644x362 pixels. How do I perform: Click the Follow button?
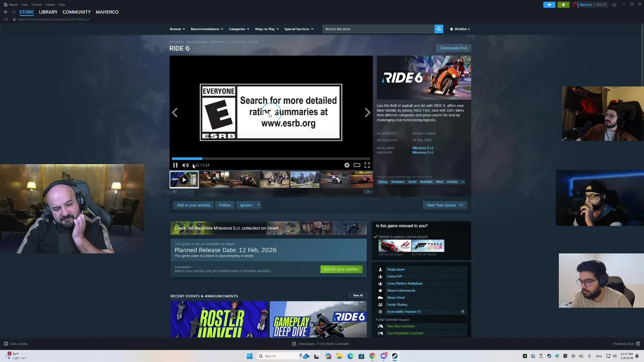(x=225, y=205)
